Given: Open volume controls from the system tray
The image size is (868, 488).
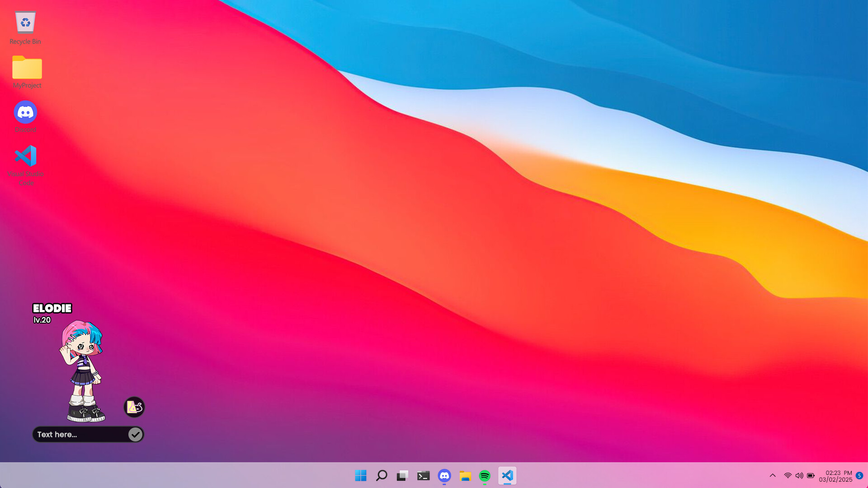Looking at the screenshot, I should (x=799, y=475).
